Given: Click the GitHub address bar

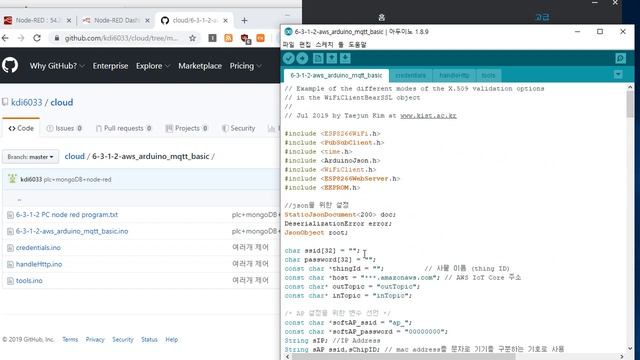Looking at the screenshot, I should 121,38.
